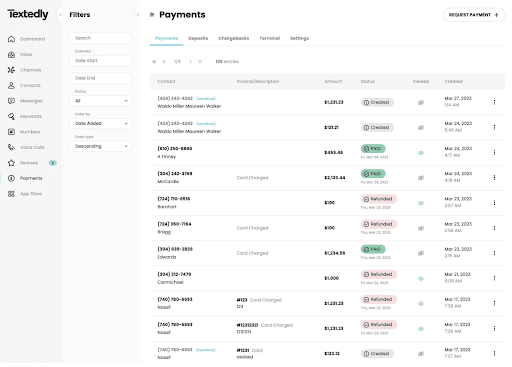512x367 pixels.
Task: Sort by the Amount column header
Action: pyautogui.click(x=333, y=82)
